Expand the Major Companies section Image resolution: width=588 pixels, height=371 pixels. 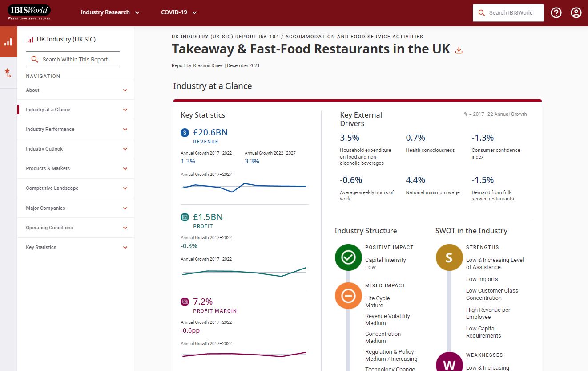click(x=125, y=208)
